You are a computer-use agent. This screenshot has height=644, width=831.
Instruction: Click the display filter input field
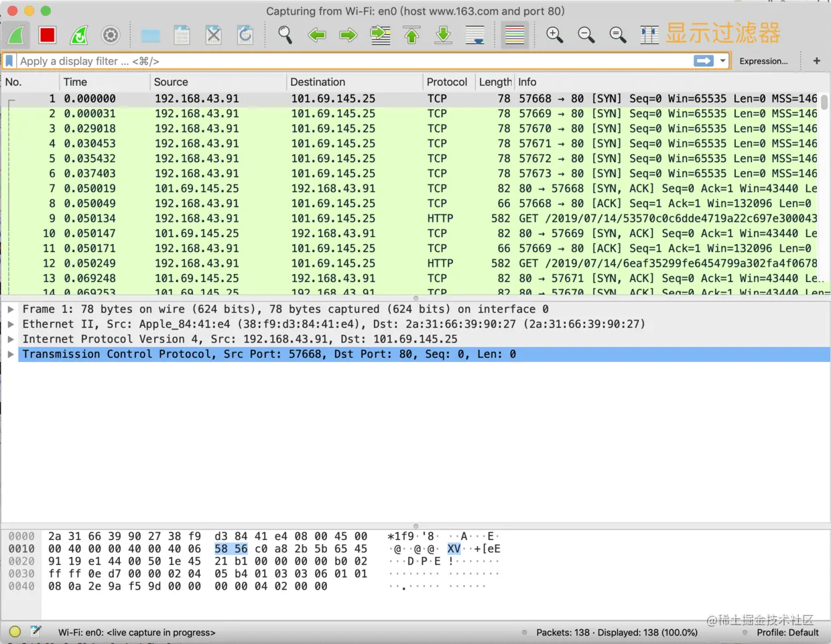click(355, 61)
